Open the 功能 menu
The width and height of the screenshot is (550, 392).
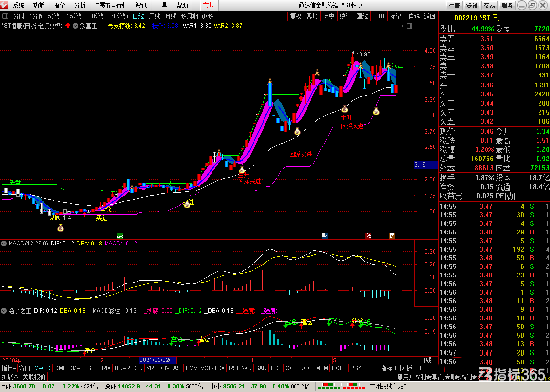point(39,5)
